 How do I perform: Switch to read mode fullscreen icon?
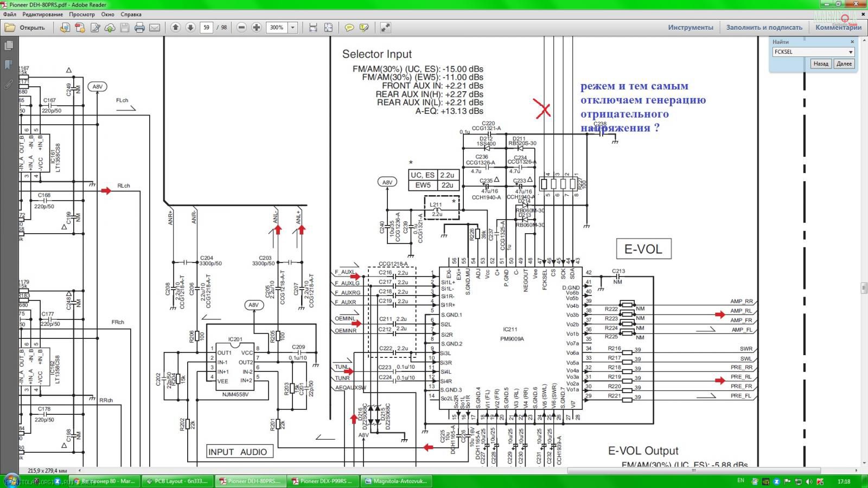(385, 27)
